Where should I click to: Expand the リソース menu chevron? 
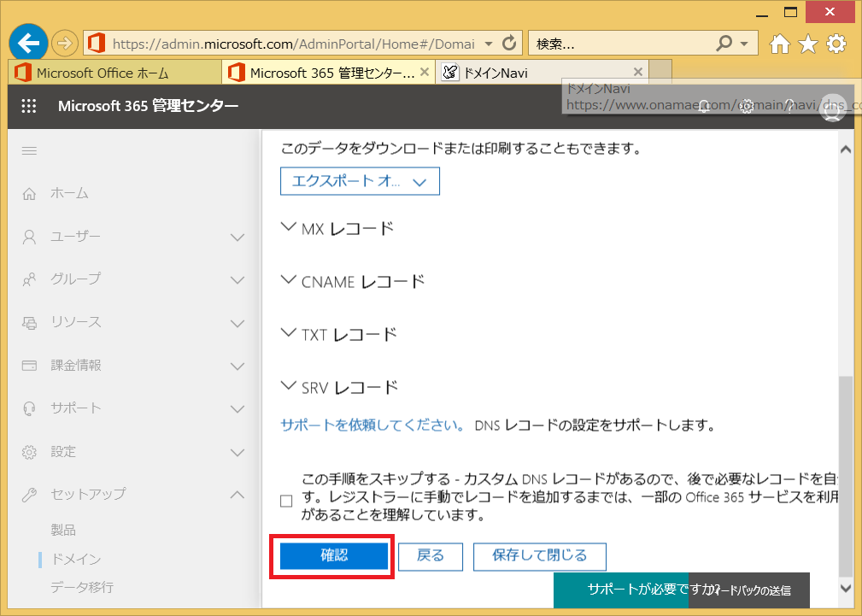(237, 324)
